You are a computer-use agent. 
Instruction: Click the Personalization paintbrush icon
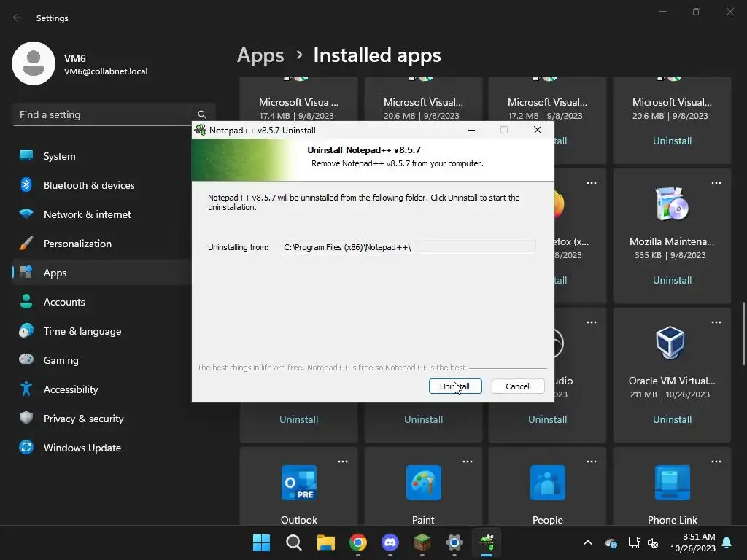click(x=26, y=243)
